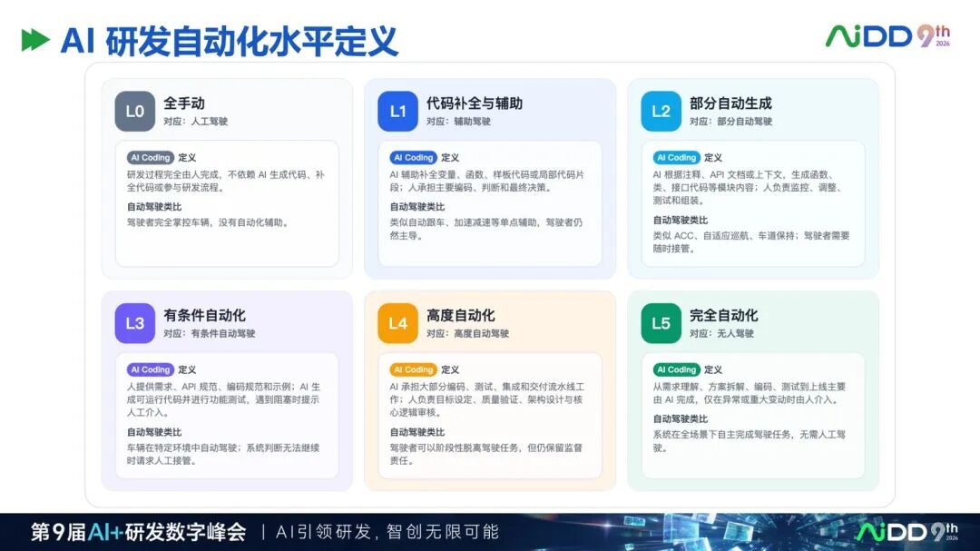This screenshot has height=551, width=980.
Task: Click footer text 第9届AI+研发数字峰会
Action: 139,532
